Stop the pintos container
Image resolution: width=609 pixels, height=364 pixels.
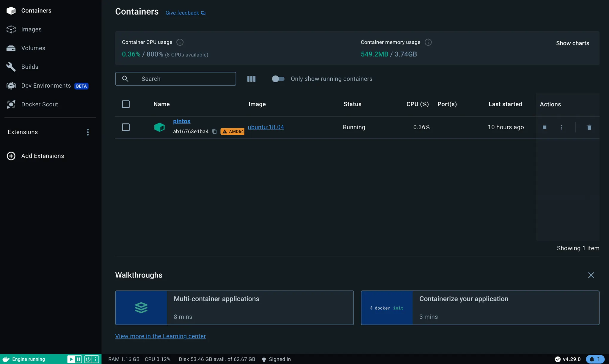tap(544, 127)
